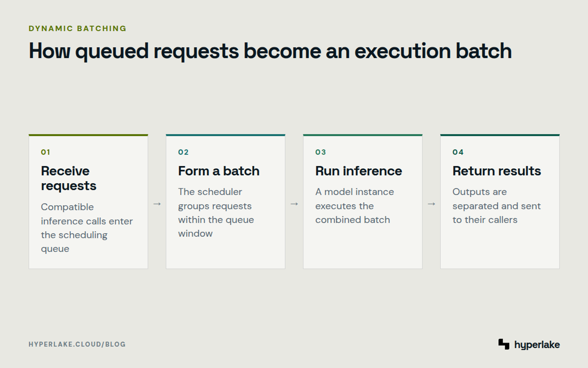Select the step number 01
This screenshot has height=368, width=588.
point(46,152)
